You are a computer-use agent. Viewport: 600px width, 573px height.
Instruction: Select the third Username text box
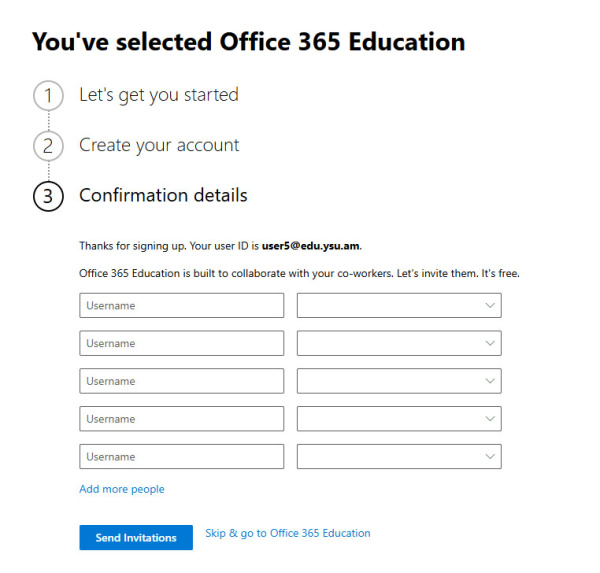(x=181, y=381)
